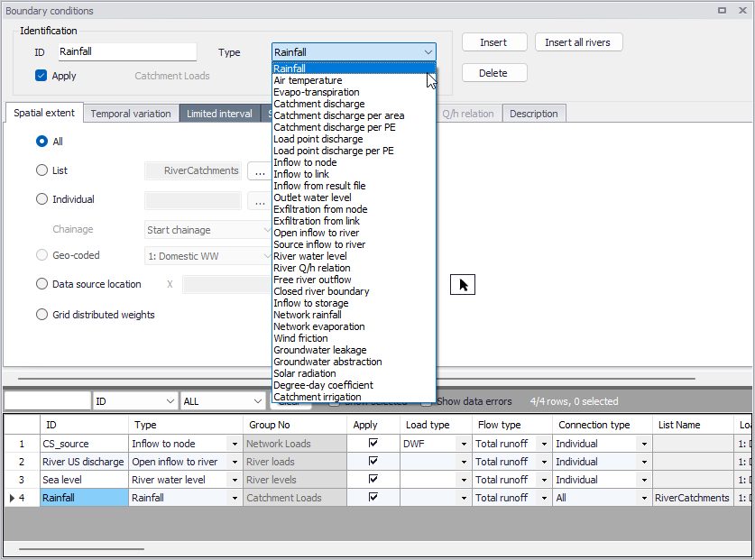Screen dimensions: 755x560
Task: Click Insert all rivers button
Action: [x=578, y=42]
